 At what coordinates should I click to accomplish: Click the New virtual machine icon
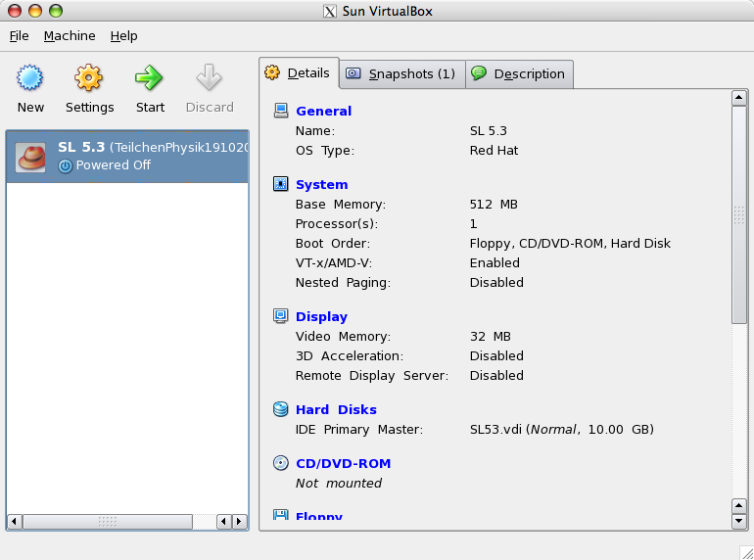click(29, 77)
